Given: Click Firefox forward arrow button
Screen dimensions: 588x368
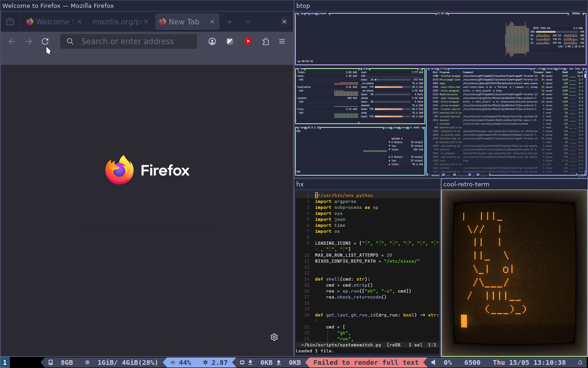Looking at the screenshot, I should pos(28,41).
